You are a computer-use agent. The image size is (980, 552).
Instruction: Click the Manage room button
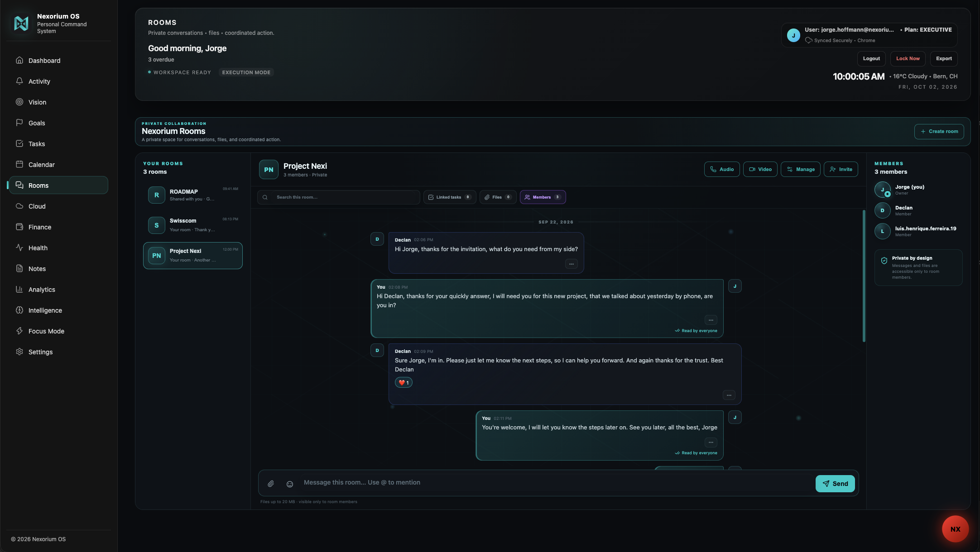[801, 169]
